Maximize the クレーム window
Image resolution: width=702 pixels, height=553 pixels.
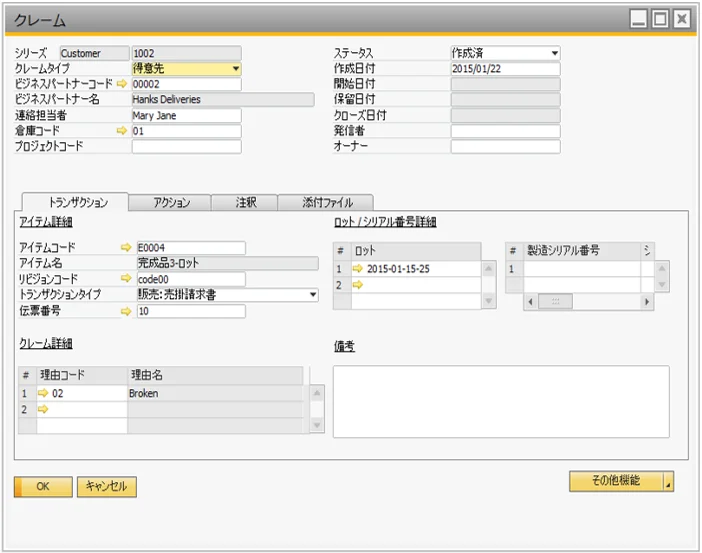(660, 19)
